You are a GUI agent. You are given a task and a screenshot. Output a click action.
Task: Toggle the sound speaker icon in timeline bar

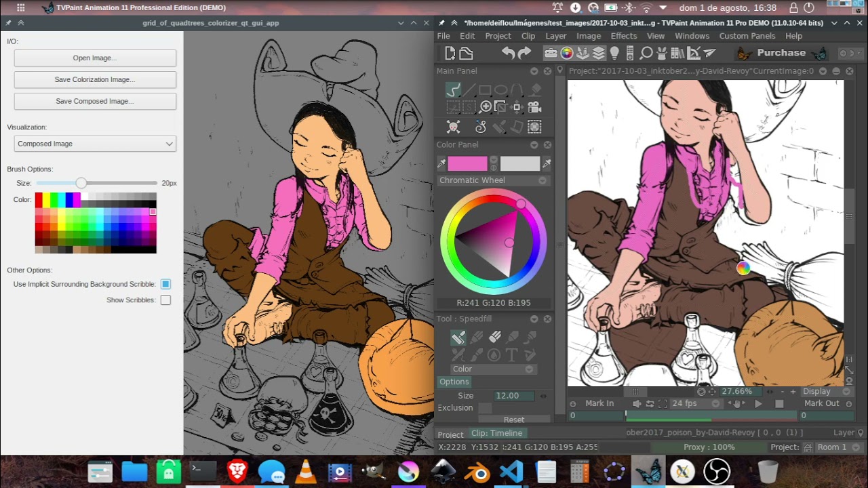[x=637, y=403]
